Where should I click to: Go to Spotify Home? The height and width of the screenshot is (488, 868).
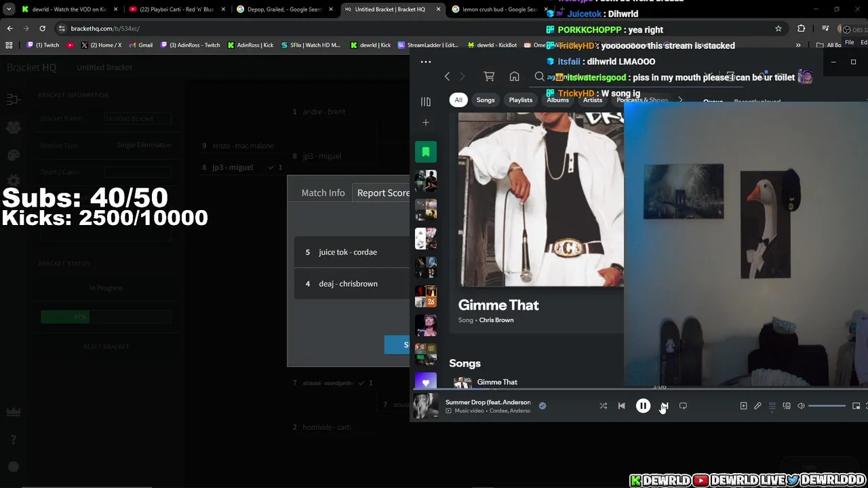[514, 77]
